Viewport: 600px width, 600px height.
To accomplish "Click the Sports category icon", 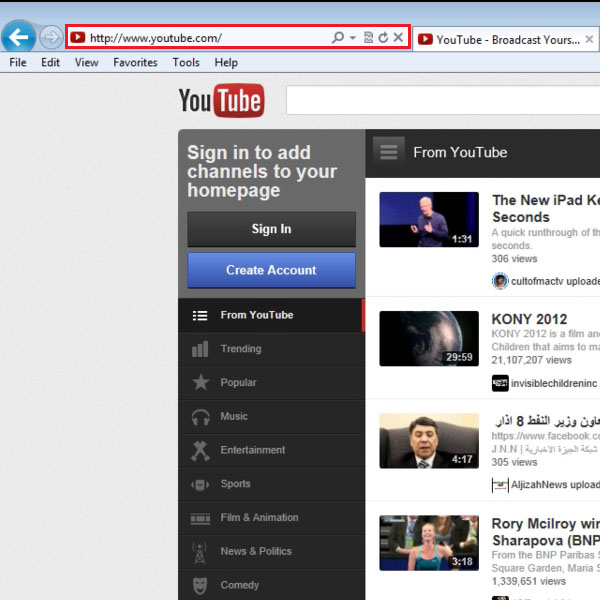I will coord(200,485).
